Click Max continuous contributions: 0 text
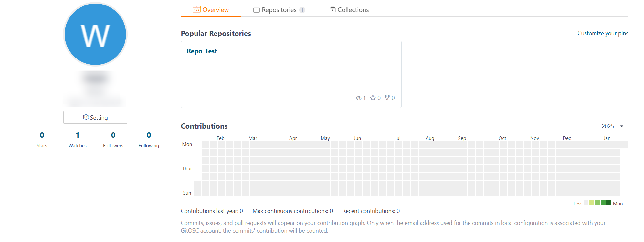 [x=293, y=211]
